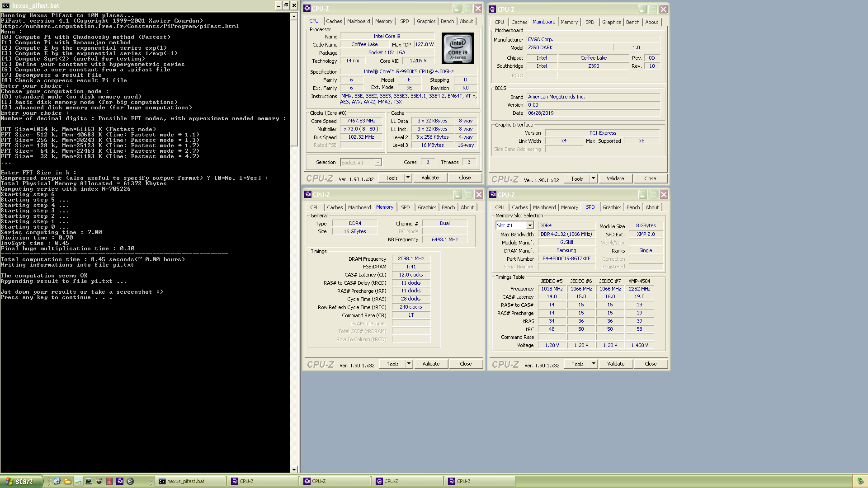Viewport: 868px width, 488px height.
Task: Click the console scrollbar up arrow
Action: [294, 16]
